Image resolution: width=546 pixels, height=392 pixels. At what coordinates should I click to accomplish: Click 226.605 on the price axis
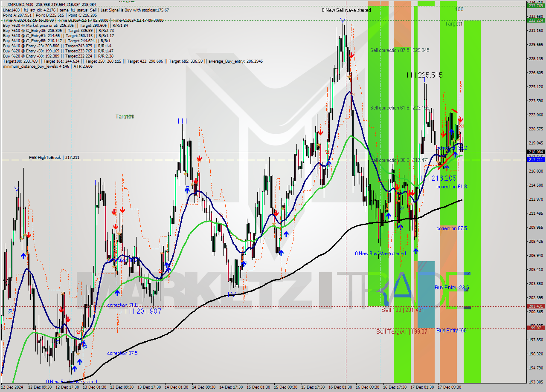pyautogui.click(x=536, y=73)
